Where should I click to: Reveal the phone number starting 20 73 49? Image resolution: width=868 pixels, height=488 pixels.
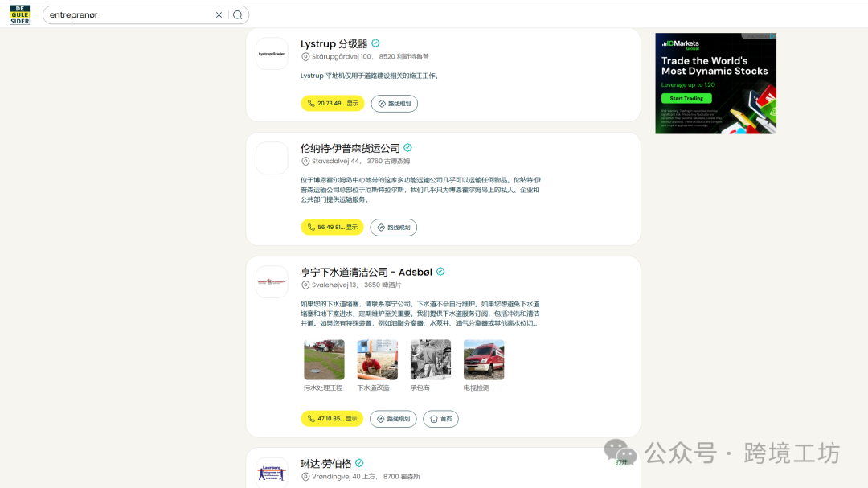(332, 103)
